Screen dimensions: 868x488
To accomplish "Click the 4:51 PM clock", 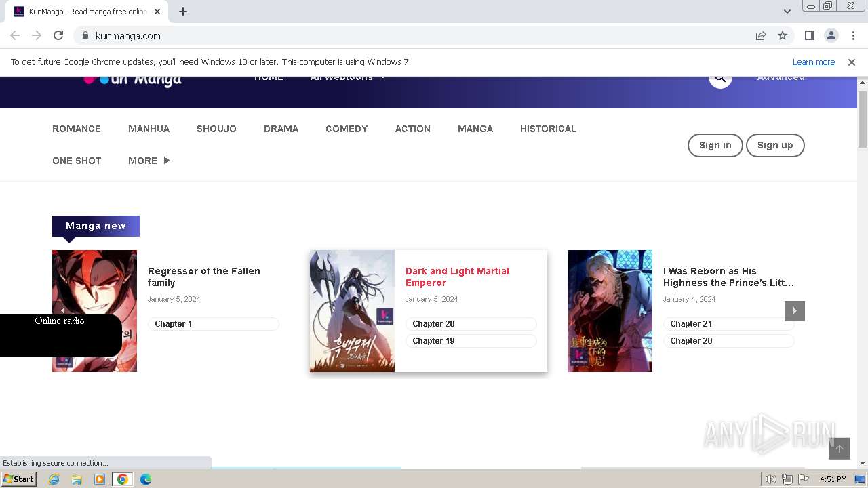I will coord(833,479).
